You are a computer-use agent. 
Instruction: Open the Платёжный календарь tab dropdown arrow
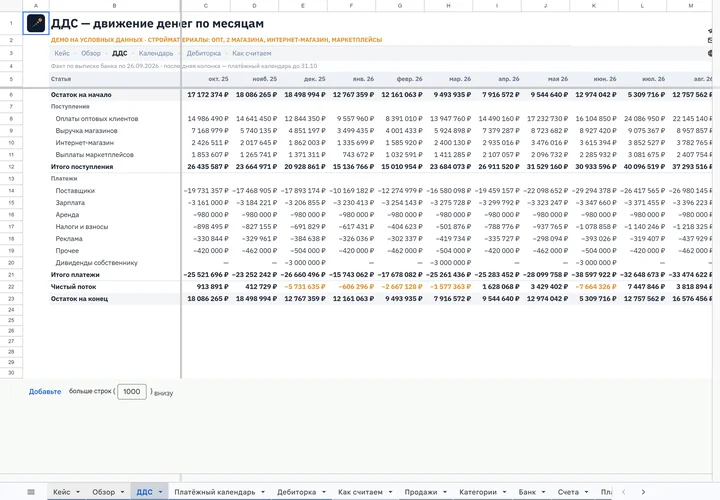click(263, 492)
